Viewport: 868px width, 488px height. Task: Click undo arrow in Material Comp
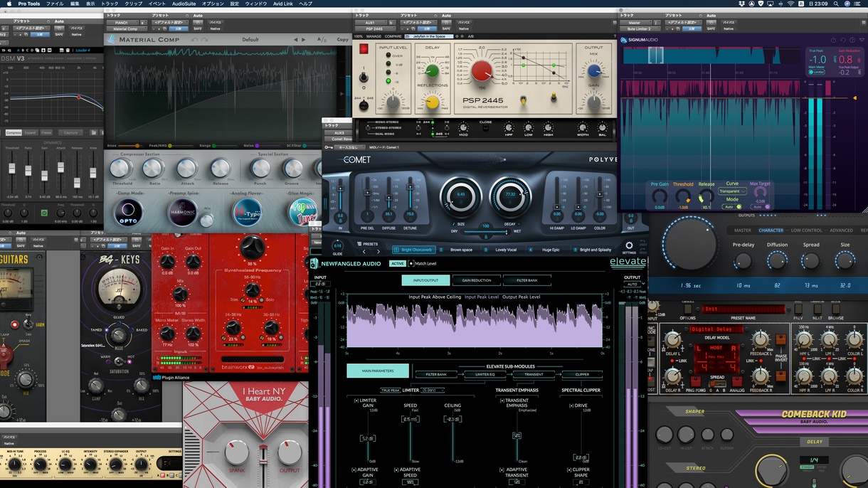[194, 40]
